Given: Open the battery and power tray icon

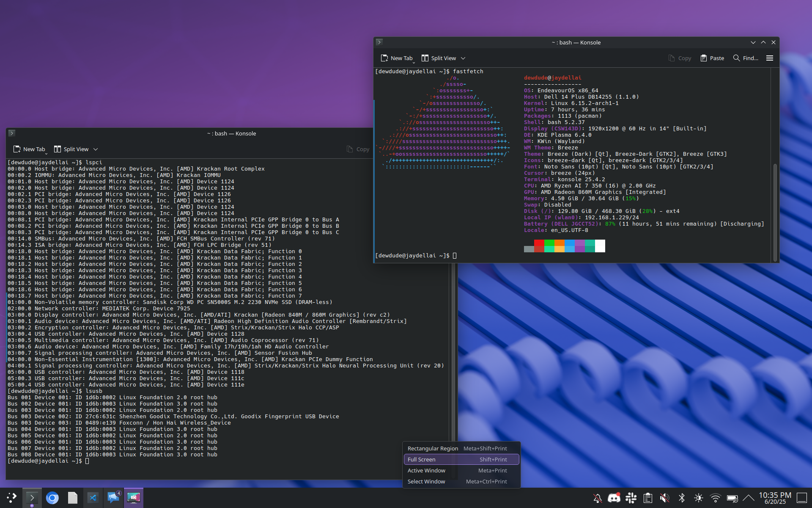Looking at the screenshot, I should click(732, 498).
